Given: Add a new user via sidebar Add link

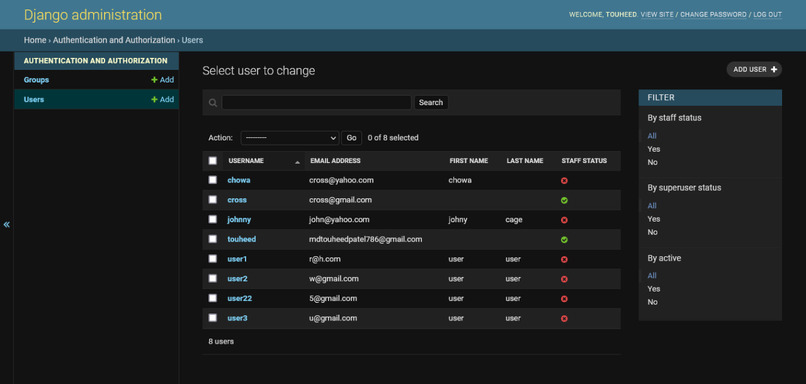Looking at the screenshot, I should coord(162,100).
